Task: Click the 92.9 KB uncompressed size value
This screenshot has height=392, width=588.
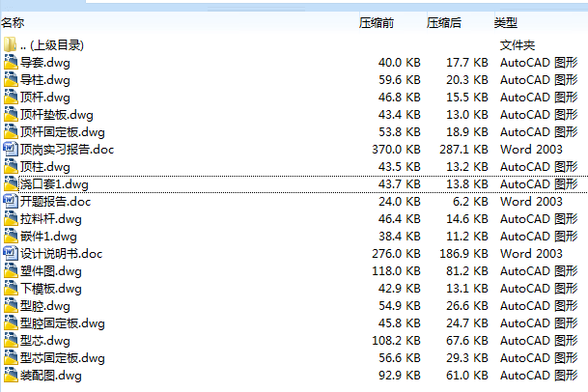Action: [x=400, y=376]
